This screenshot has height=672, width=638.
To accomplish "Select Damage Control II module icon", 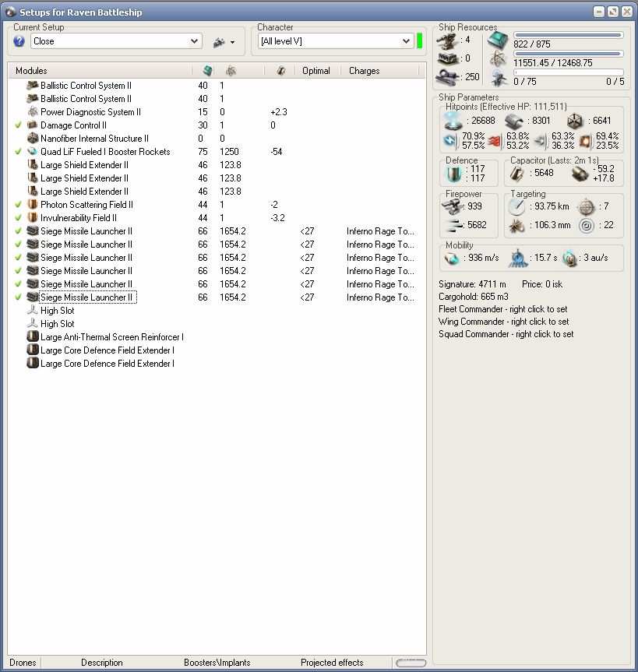I will [x=33, y=125].
